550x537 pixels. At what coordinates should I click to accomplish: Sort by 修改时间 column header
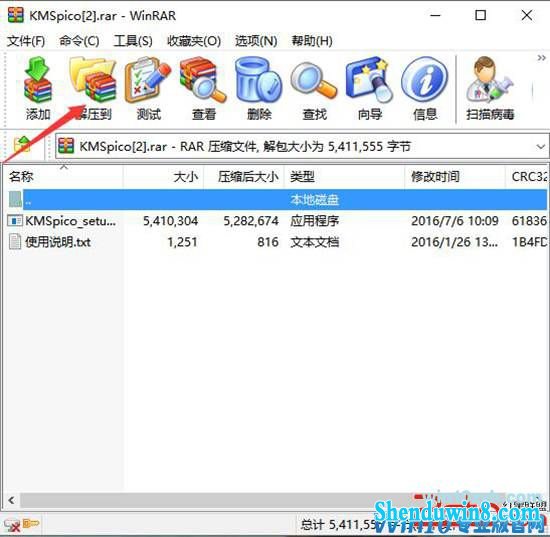454,176
